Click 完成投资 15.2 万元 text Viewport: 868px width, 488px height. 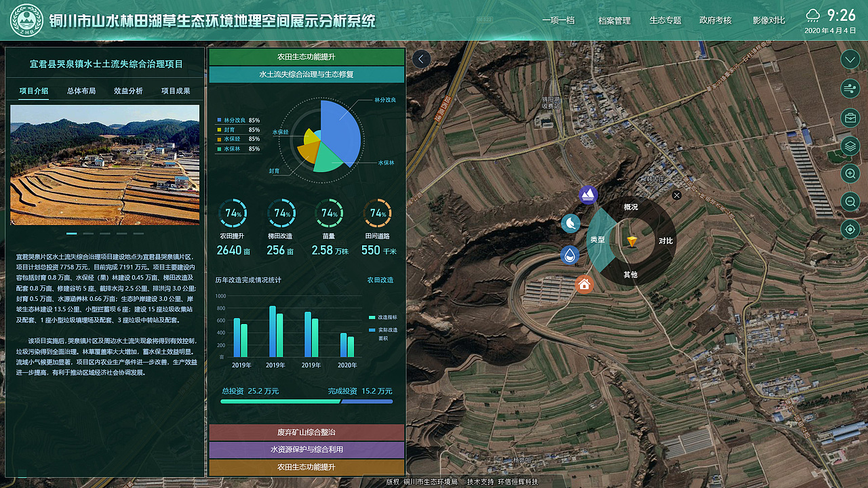tap(360, 391)
